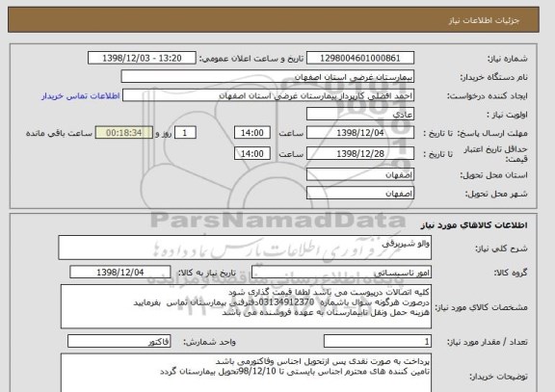Click the label اولویت نیاز
Viewport: 555px width, 392px height.
[507, 115]
